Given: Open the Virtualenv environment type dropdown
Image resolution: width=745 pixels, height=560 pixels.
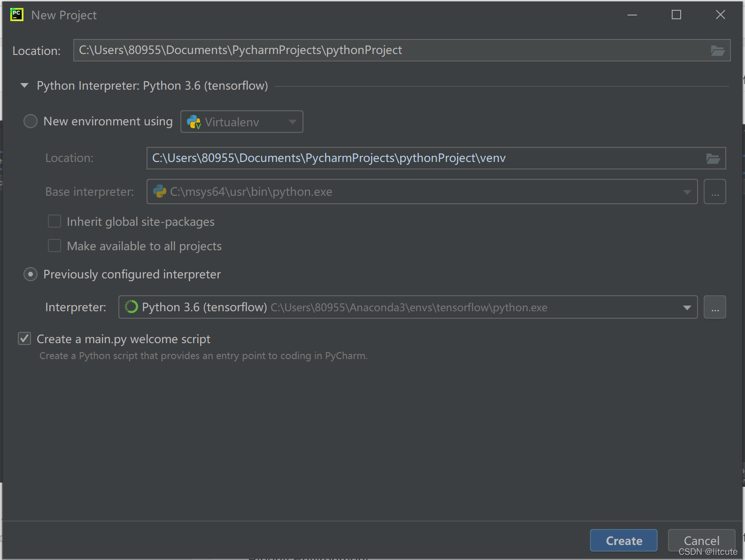Looking at the screenshot, I should (x=242, y=122).
